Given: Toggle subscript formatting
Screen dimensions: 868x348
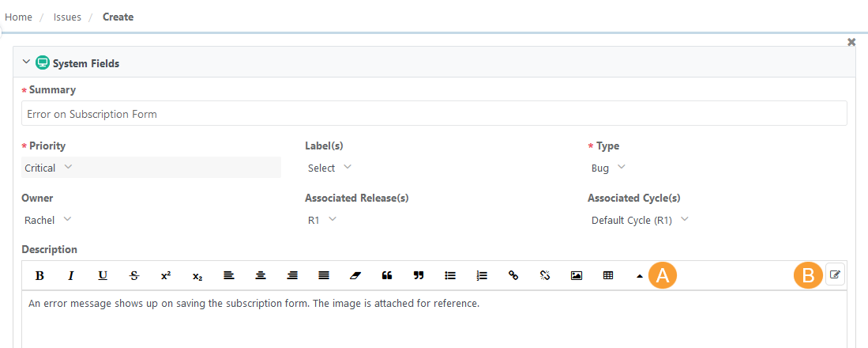Looking at the screenshot, I should [197, 276].
